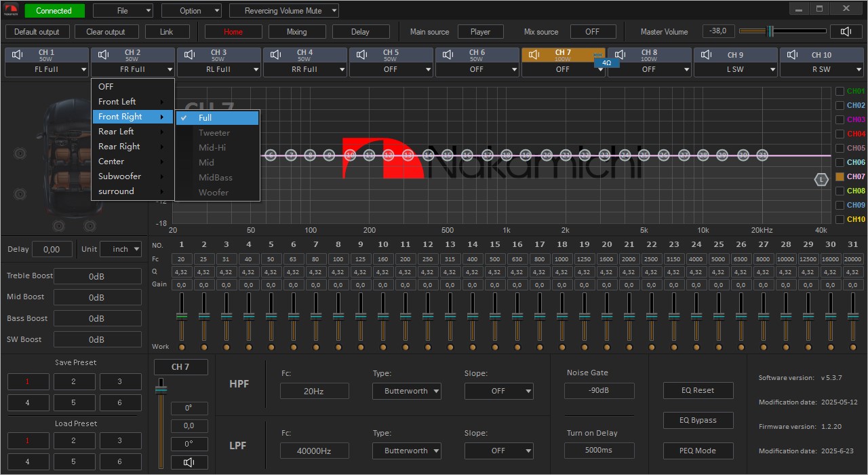
Task: Click the HPF Fc 20Hz field
Action: (314, 391)
